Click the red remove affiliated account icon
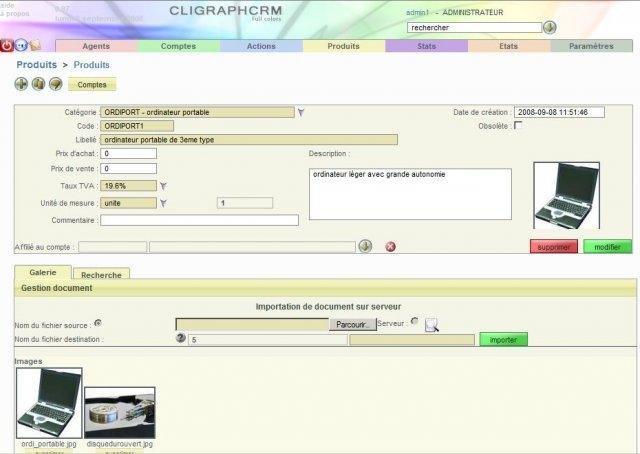640x454 pixels. pos(390,246)
